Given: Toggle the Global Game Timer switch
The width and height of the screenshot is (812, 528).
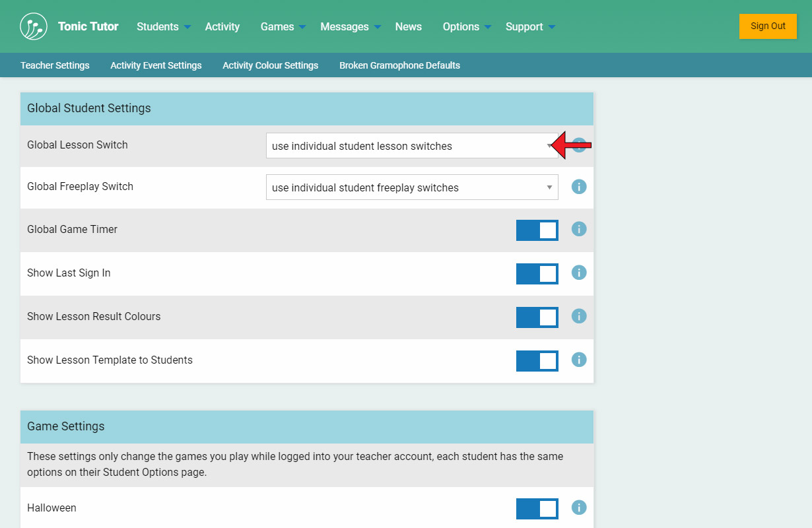Looking at the screenshot, I should point(537,230).
